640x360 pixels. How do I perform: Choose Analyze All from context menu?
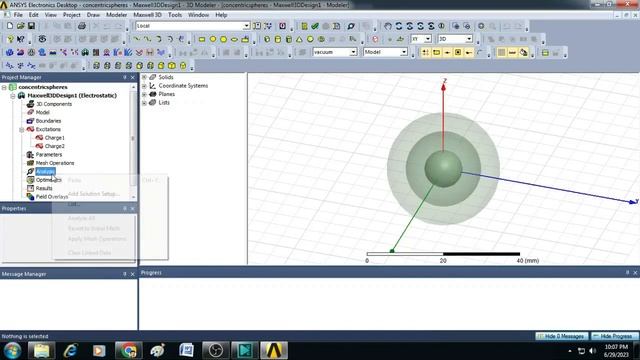pyautogui.click(x=81, y=218)
